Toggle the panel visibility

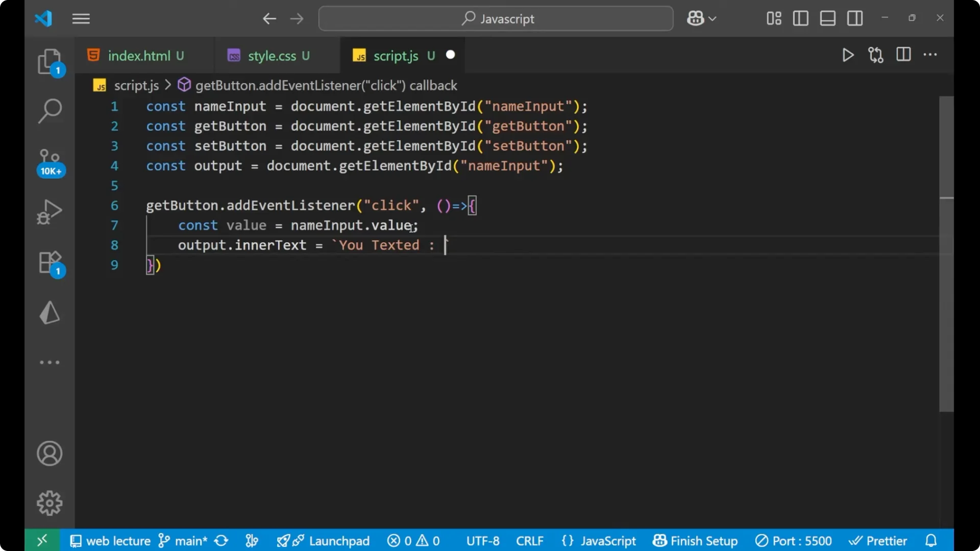pyautogui.click(x=827, y=18)
